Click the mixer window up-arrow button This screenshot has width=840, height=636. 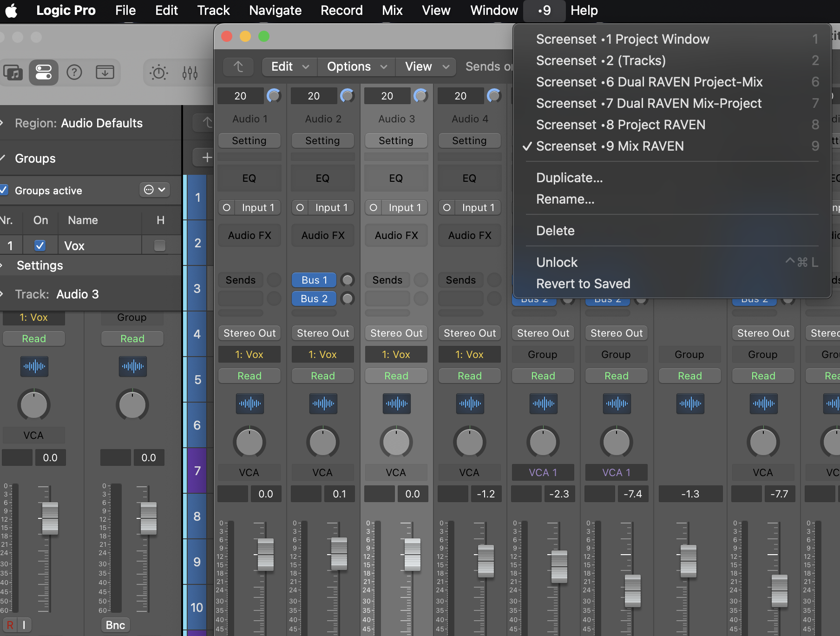[238, 66]
